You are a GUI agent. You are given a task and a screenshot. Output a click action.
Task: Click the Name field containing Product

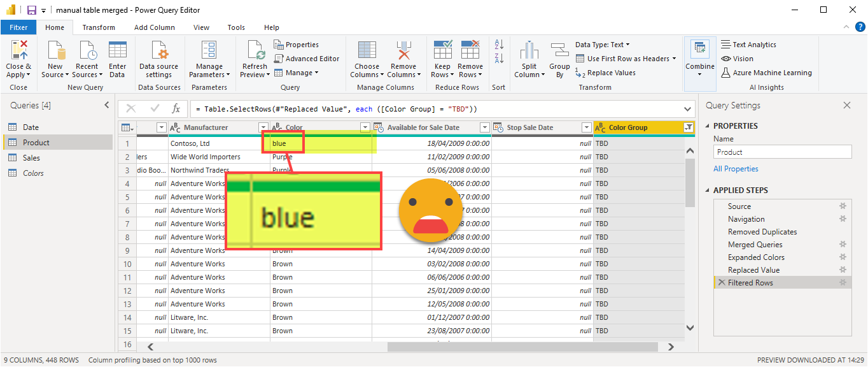[x=782, y=152]
